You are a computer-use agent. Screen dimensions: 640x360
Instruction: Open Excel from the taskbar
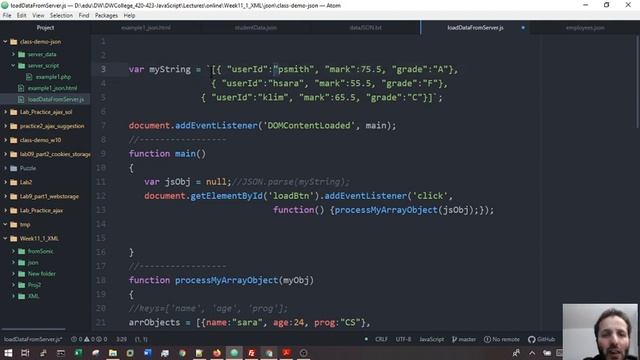(x=78, y=353)
